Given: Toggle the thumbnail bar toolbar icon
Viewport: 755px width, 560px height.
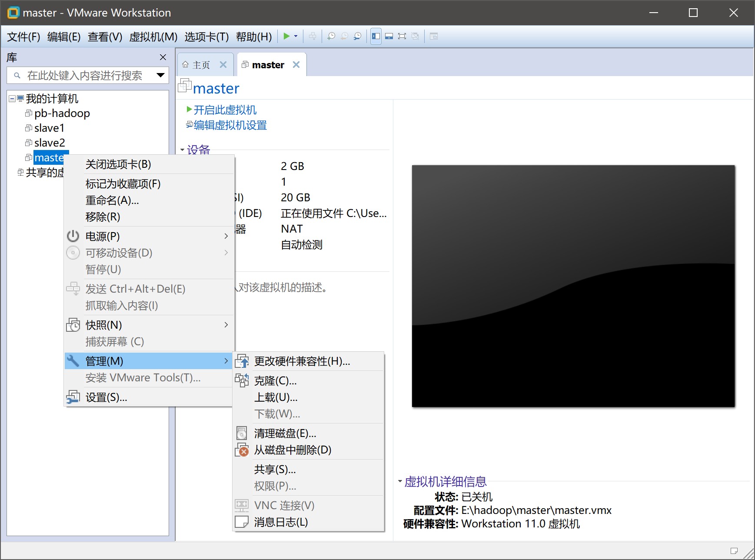Looking at the screenshot, I should click(x=389, y=37).
